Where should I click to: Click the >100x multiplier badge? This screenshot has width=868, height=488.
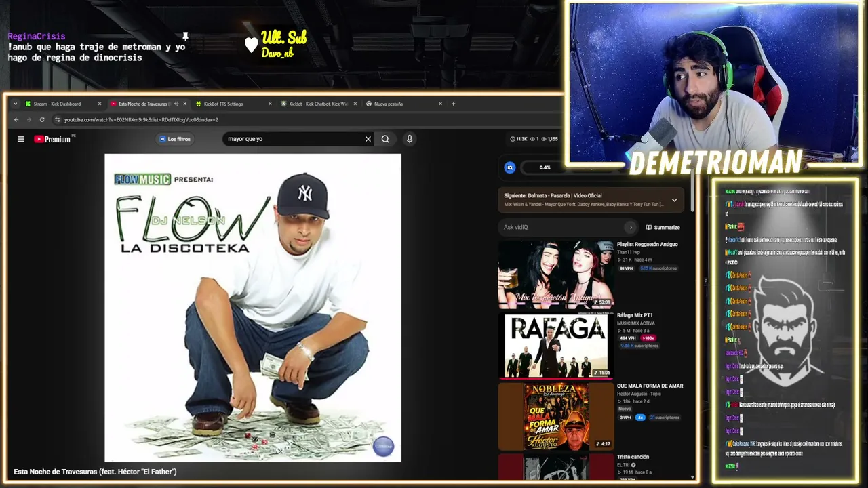click(x=648, y=338)
